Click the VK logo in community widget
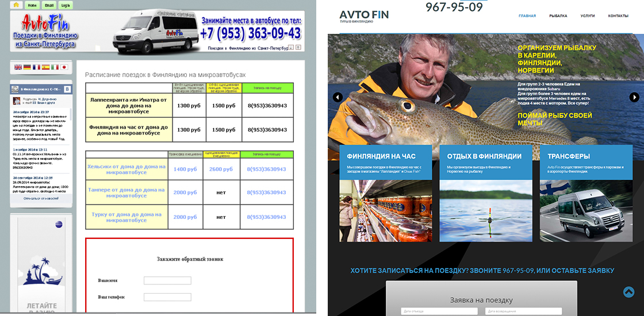644x316 pixels. 67,90
